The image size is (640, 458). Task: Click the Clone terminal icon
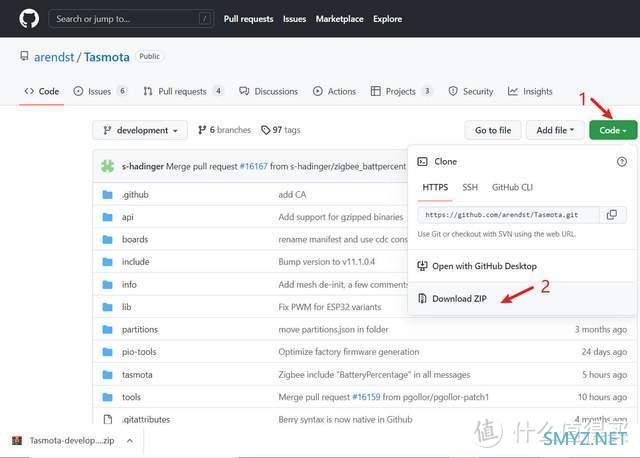coord(422,162)
